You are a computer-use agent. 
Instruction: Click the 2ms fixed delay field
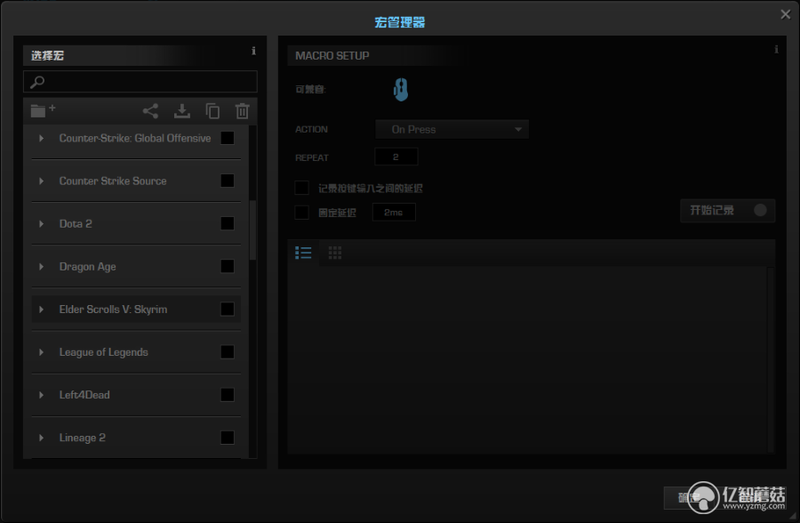(393, 212)
